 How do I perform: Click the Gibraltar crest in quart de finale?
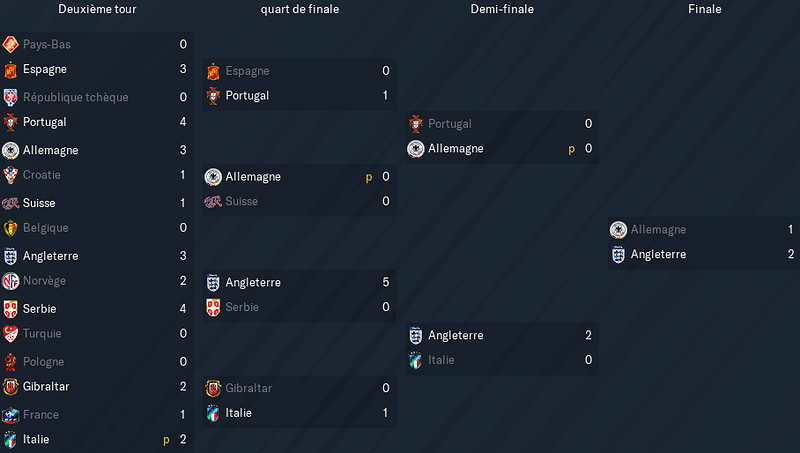tap(213, 388)
